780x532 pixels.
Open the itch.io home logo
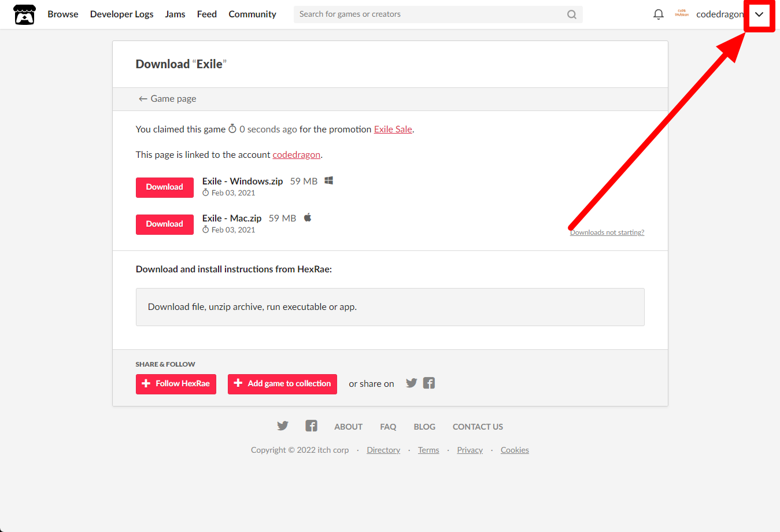(24, 14)
